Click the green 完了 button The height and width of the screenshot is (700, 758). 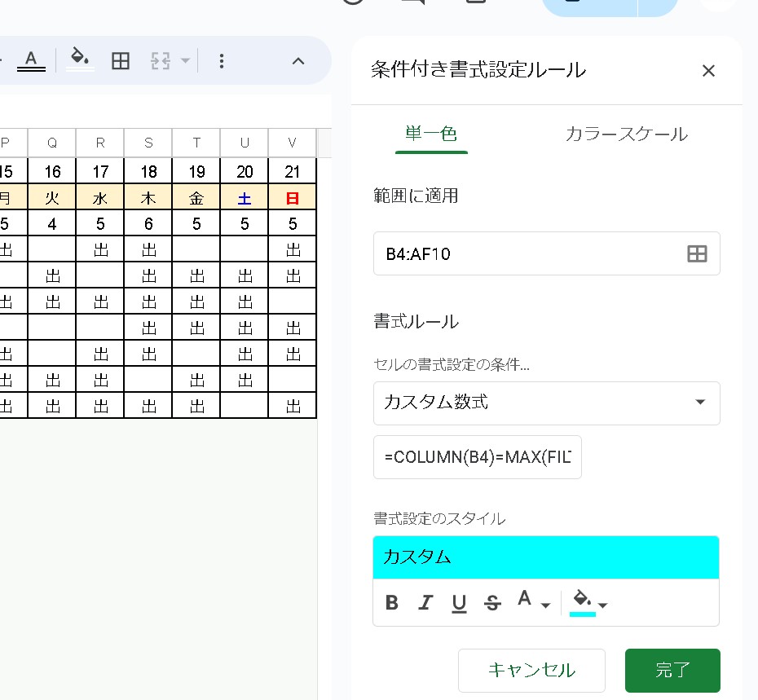point(672,670)
